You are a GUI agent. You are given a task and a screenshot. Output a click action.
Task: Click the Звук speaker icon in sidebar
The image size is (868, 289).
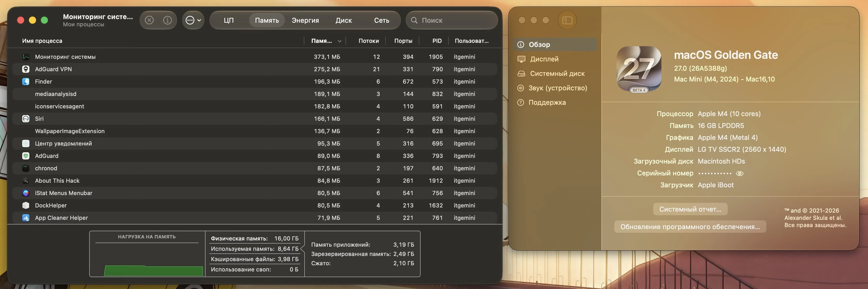521,88
